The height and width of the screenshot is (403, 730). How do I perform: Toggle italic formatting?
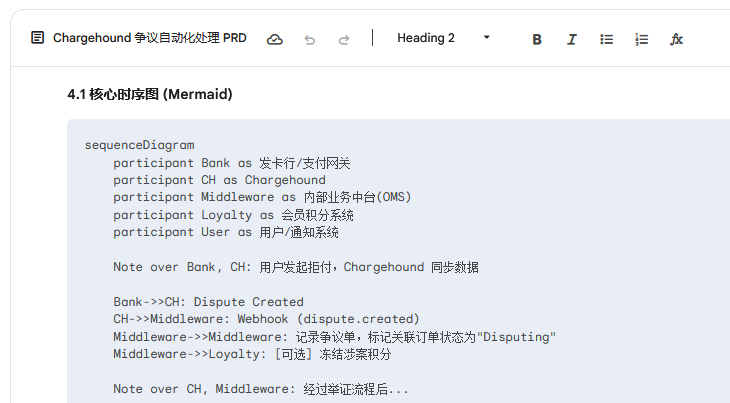pos(572,39)
